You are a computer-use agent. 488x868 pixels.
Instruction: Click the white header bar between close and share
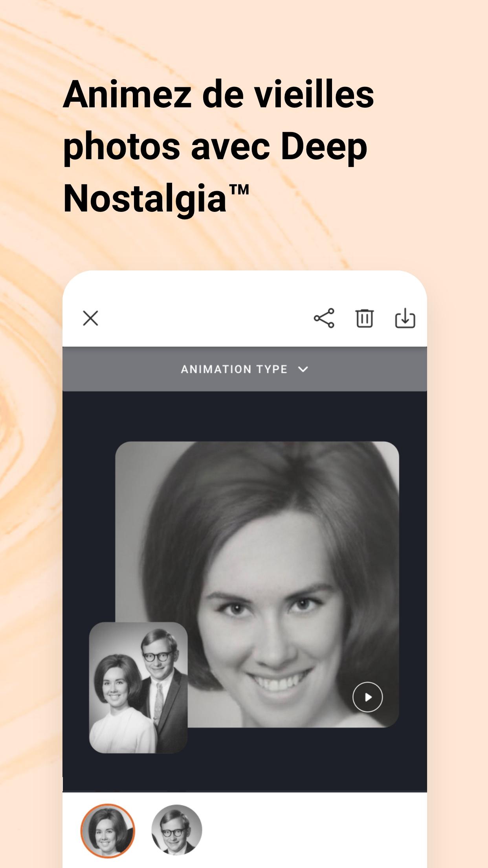(204, 318)
